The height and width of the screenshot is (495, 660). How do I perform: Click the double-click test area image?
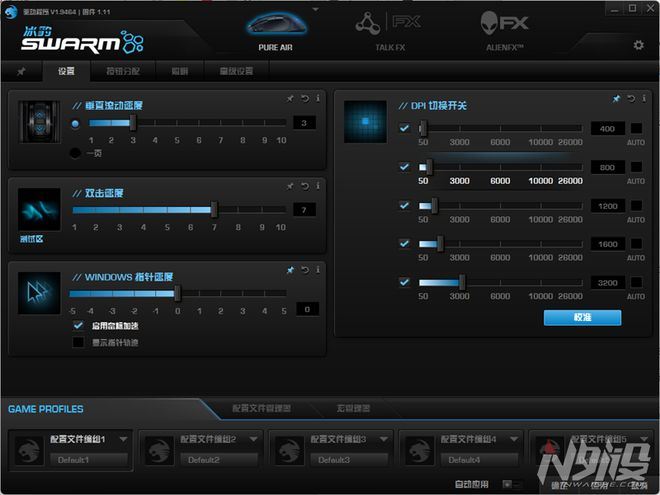(39, 209)
